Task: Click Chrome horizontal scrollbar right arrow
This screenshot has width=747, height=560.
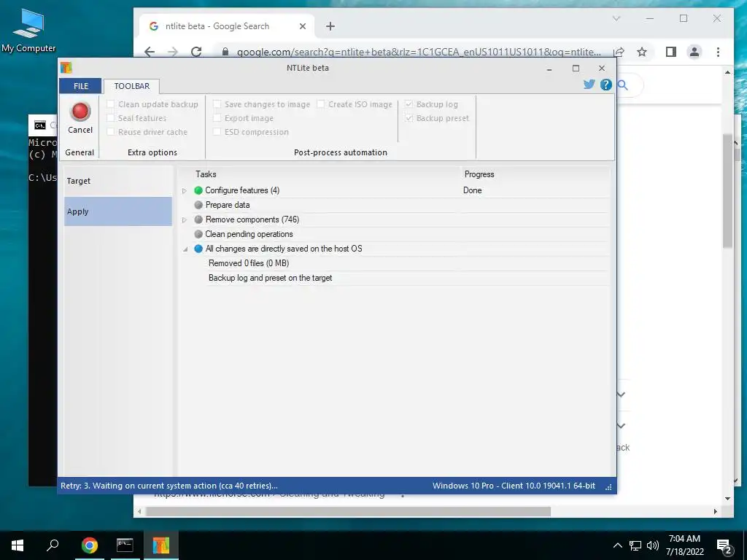Action: pos(716,511)
